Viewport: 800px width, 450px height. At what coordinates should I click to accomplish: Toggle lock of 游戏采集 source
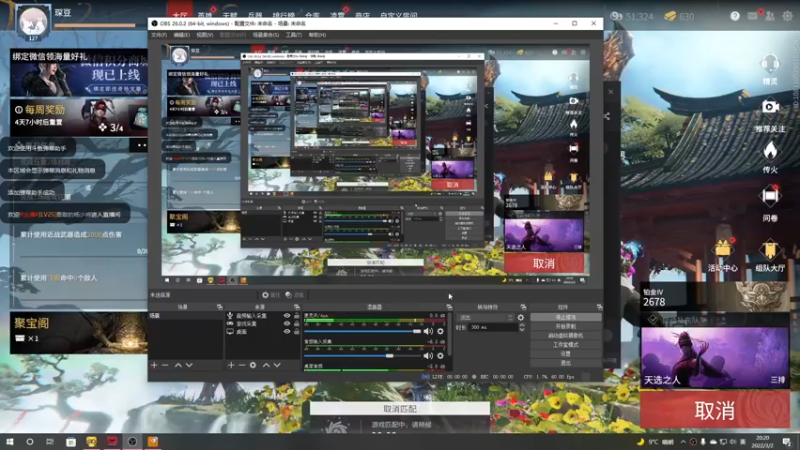(x=296, y=323)
